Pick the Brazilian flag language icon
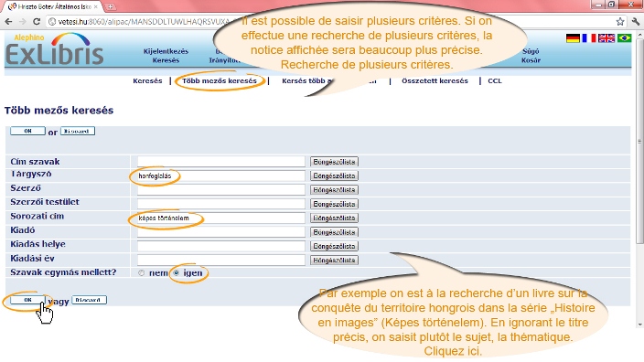 point(624,38)
